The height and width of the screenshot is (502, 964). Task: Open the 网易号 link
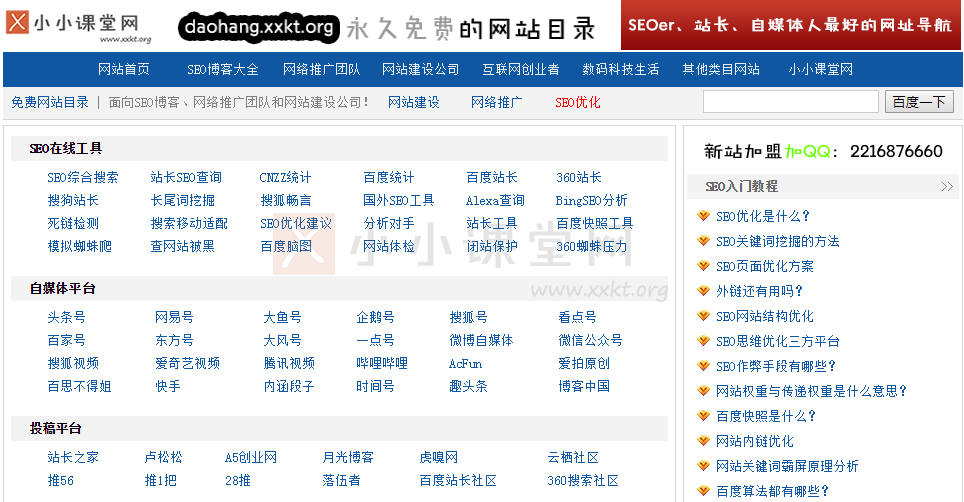click(174, 318)
